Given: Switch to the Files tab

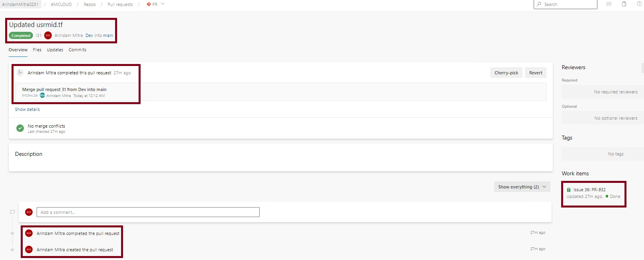Looking at the screenshot, I should [x=37, y=50].
